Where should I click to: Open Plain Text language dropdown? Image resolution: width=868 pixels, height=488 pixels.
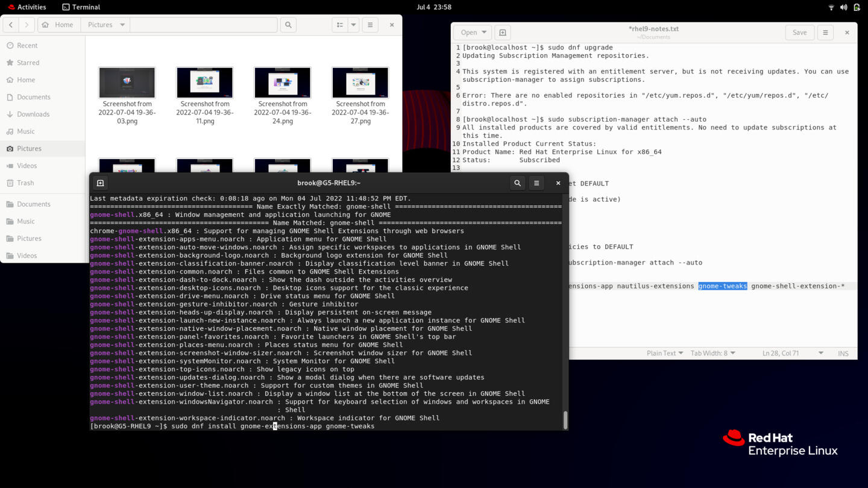tap(665, 353)
